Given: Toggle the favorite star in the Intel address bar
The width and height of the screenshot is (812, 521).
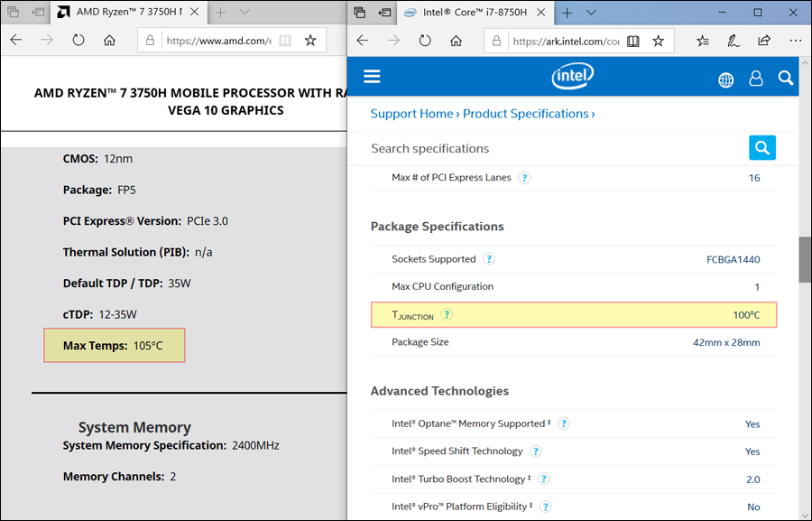Looking at the screenshot, I should [x=659, y=41].
